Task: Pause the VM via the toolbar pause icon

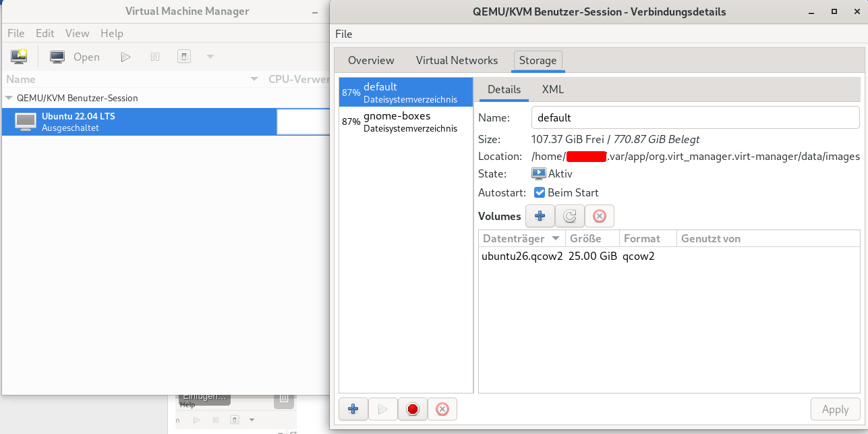Action: (x=155, y=57)
